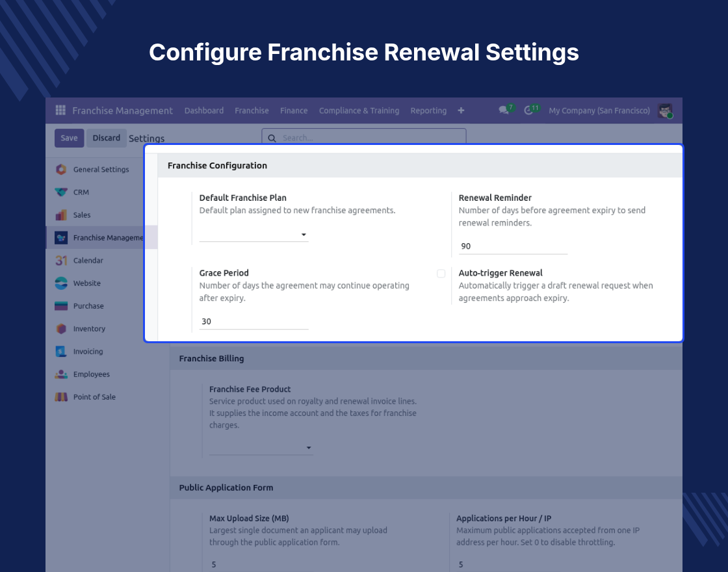
Task: Open the messages chat bubble icon
Action: (x=503, y=110)
